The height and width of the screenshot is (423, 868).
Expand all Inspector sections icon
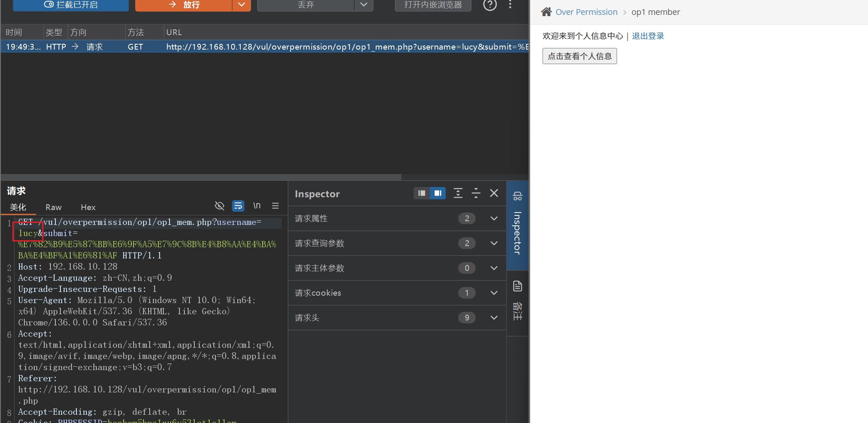pyautogui.click(x=458, y=193)
